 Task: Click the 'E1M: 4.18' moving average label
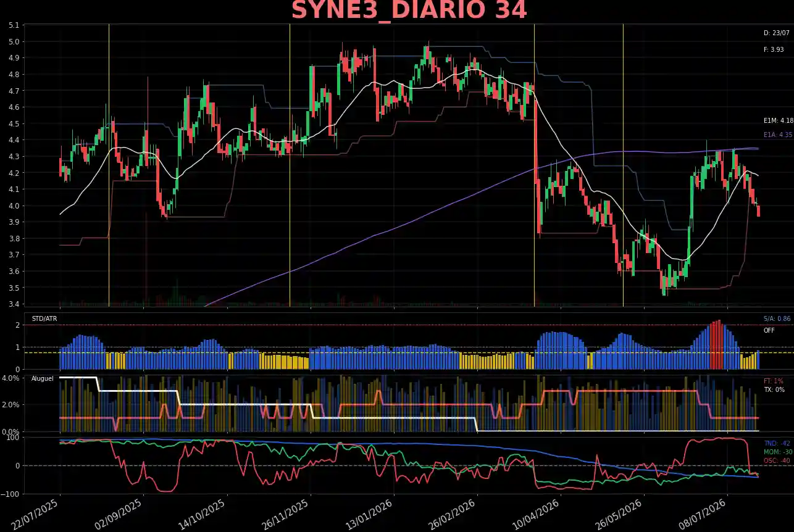(778, 121)
